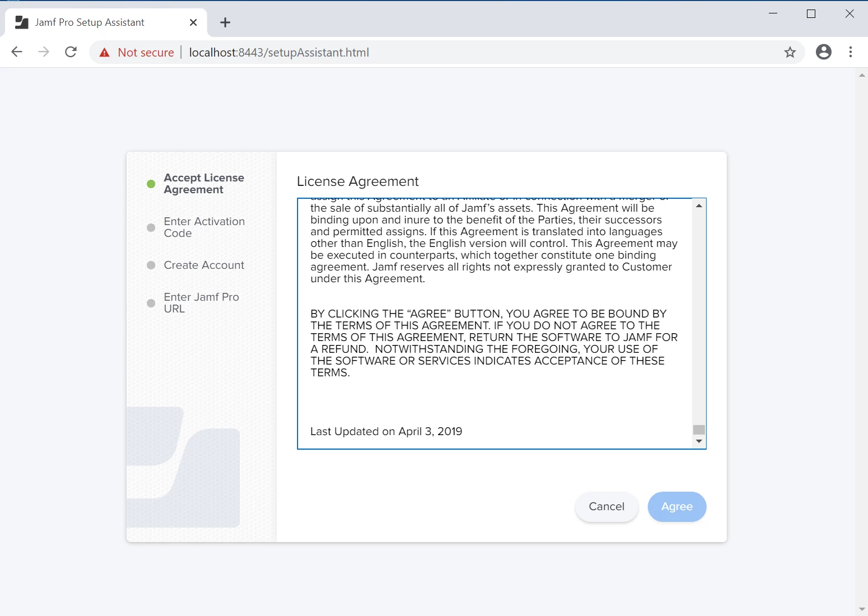Open a new tab with the plus button
This screenshot has width=868, height=616.
click(x=225, y=22)
